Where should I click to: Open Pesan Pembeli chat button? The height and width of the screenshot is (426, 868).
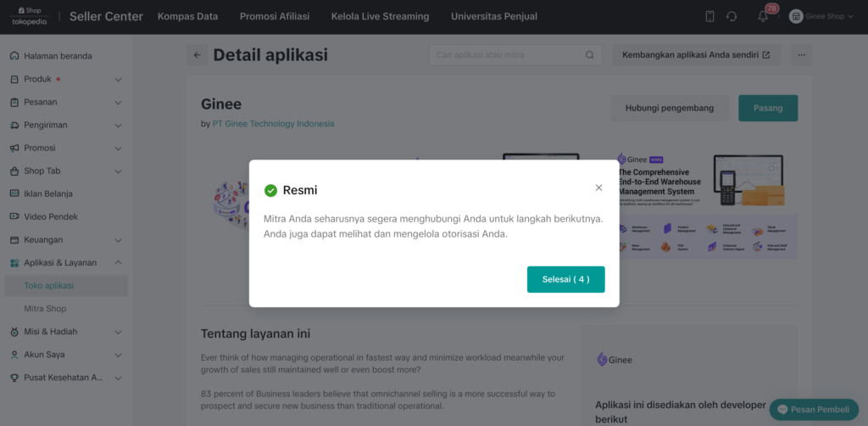(814, 409)
